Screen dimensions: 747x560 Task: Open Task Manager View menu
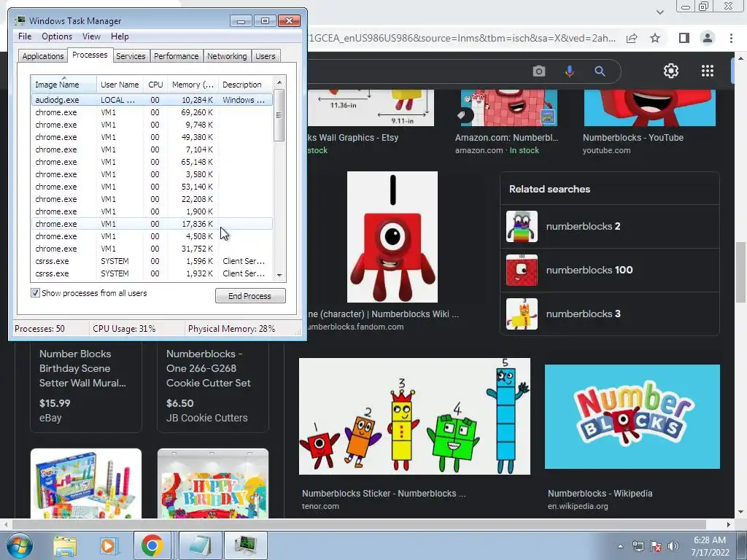[x=91, y=36]
